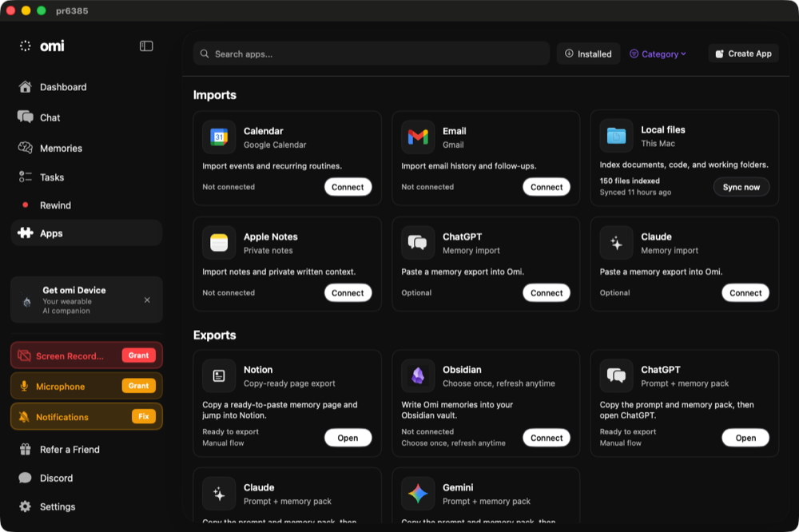Click the Notion export icon
The image size is (799, 532).
219,376
